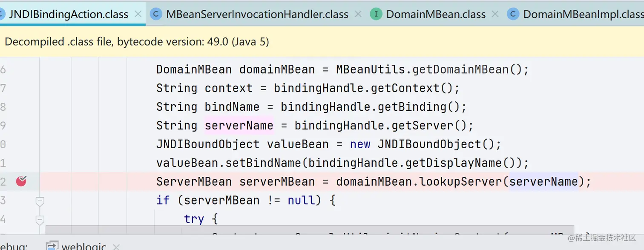644x250 pixels.
Task: Close the JNDIBindingAction.class tab
Action: (x=138, y=14)
